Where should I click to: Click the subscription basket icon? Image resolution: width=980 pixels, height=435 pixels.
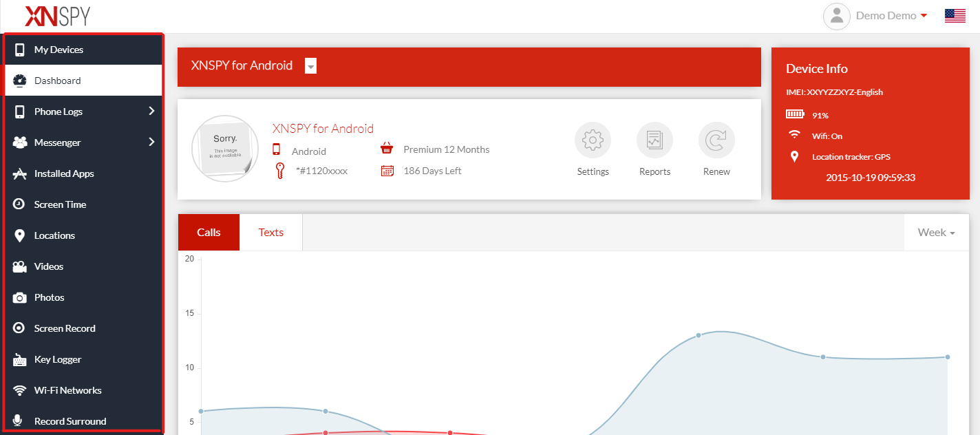click(387, 149)
